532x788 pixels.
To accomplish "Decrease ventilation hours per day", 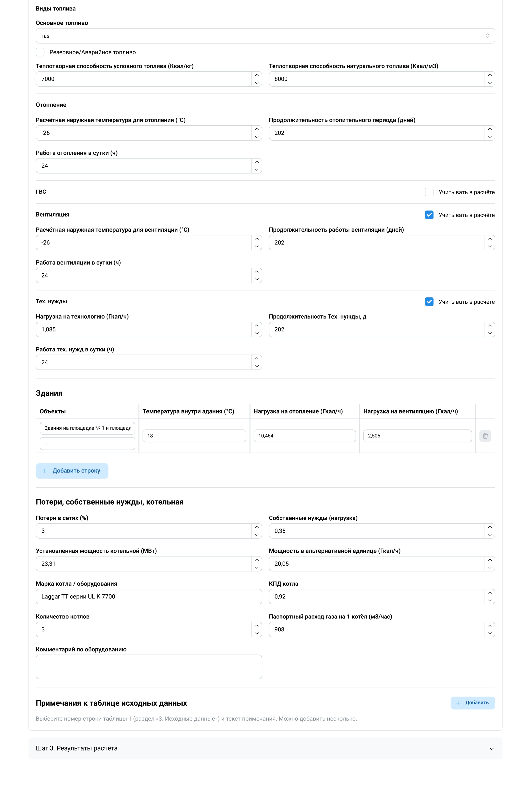I will pos(257,279).
